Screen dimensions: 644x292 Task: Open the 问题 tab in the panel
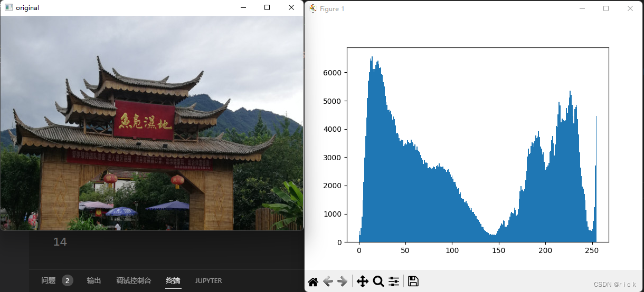tap(49, 280)
